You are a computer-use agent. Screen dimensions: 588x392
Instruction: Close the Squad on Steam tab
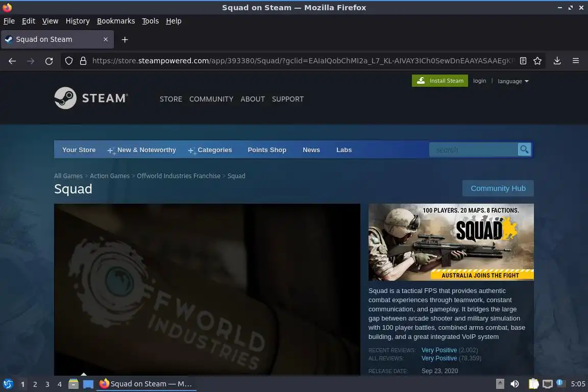(x=106, y=39)
